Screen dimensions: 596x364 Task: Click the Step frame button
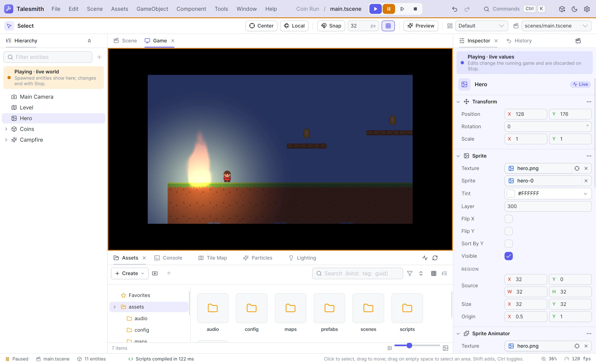402,9
